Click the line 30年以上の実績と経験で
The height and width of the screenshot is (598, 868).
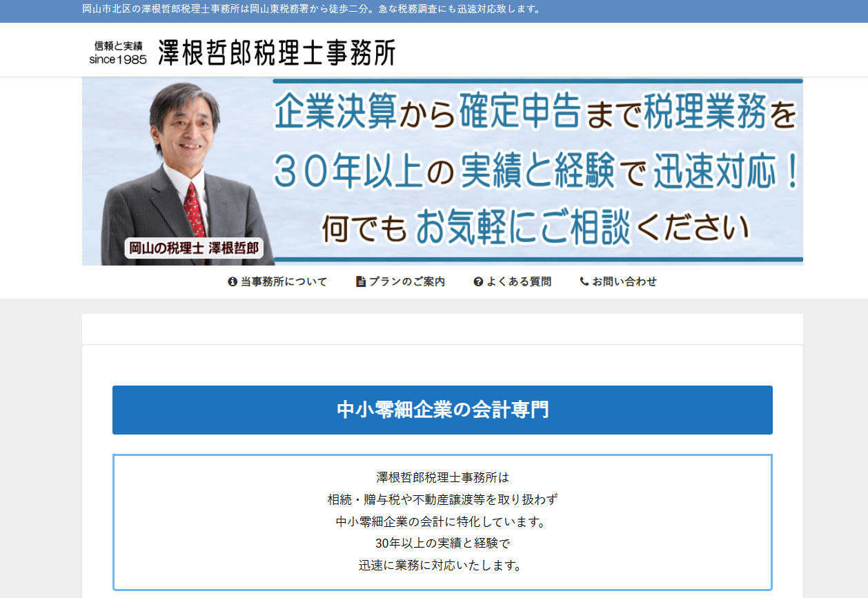(442, 544)
